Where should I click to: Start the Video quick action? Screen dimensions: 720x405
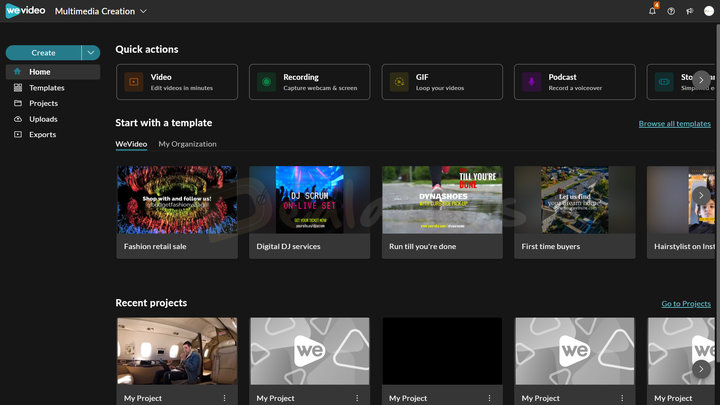click(177, 82)
